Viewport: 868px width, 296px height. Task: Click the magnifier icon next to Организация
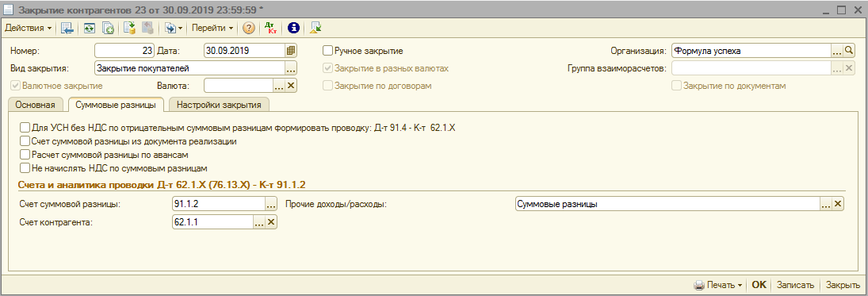pos(849,51)
